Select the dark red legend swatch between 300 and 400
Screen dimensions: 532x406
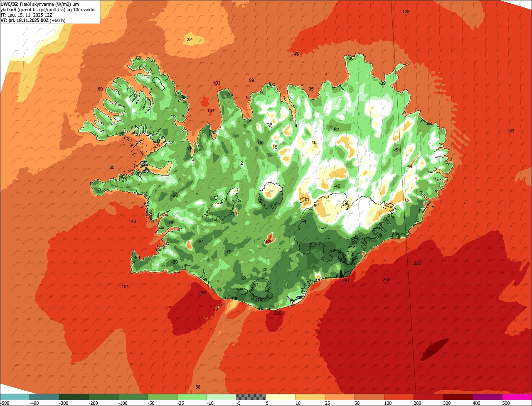[458, 397]
